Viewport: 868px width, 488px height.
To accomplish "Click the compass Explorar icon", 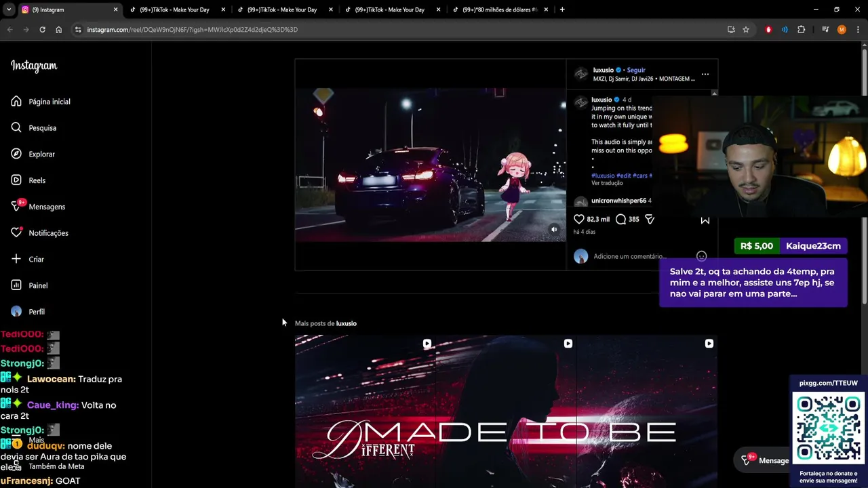I will (16, 154).
